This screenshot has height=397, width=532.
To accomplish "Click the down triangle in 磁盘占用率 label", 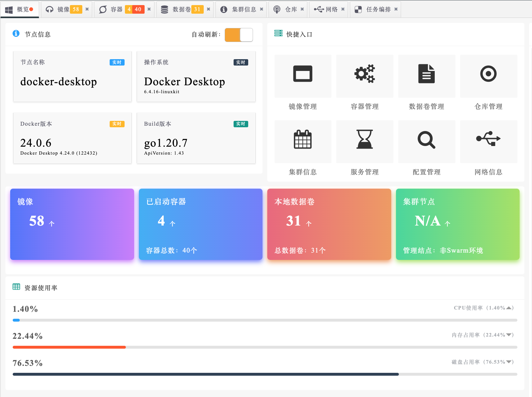I will coord(508,362).
